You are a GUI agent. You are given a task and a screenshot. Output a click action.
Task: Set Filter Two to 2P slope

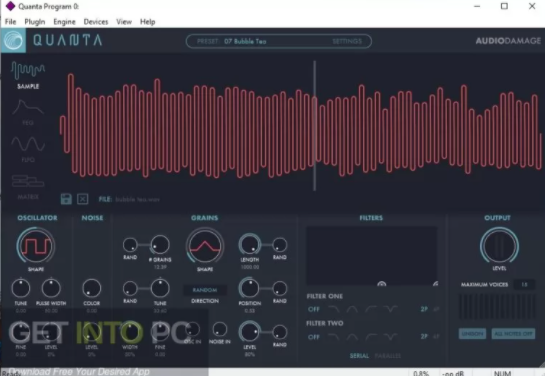click(424, 336)
